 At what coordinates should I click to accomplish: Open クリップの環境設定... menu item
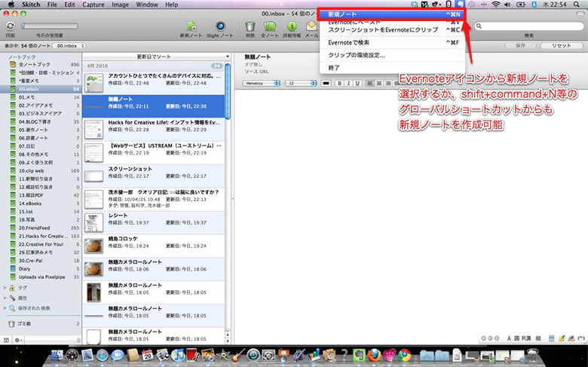(392, 55)
